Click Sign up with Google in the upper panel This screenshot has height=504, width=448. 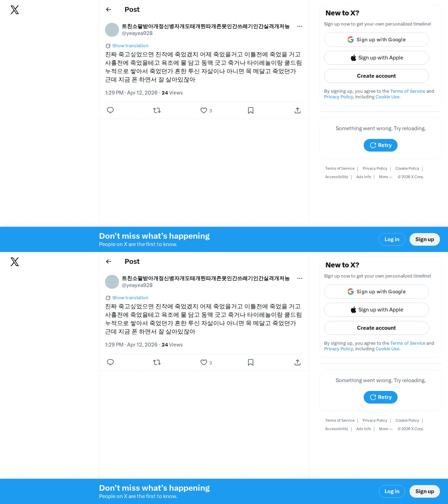377,40
